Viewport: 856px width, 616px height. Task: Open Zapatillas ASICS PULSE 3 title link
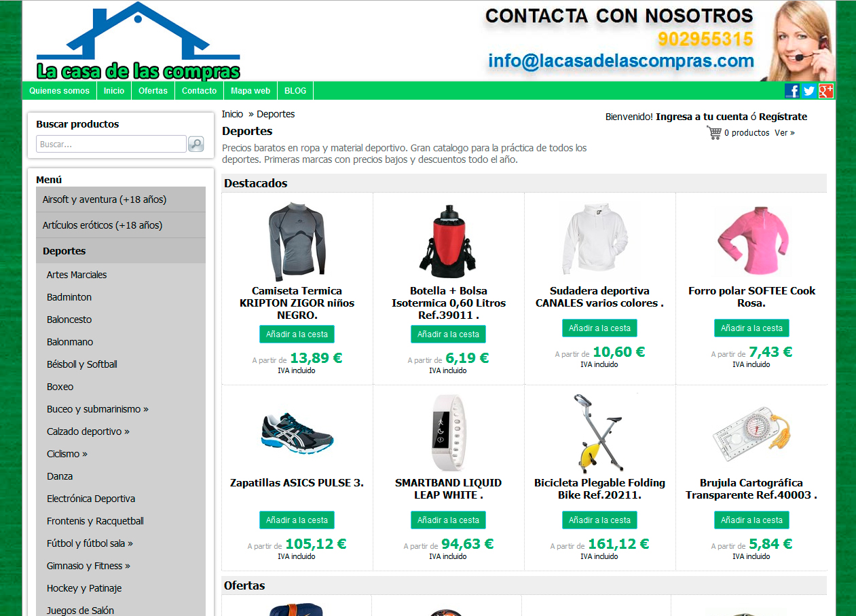[297, 483]
